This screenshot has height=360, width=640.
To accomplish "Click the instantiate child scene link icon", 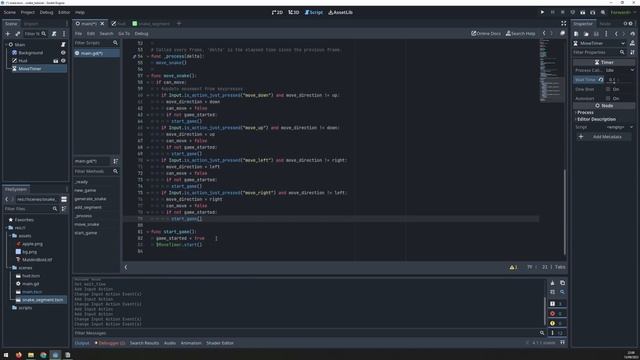I will click(18, 33).
